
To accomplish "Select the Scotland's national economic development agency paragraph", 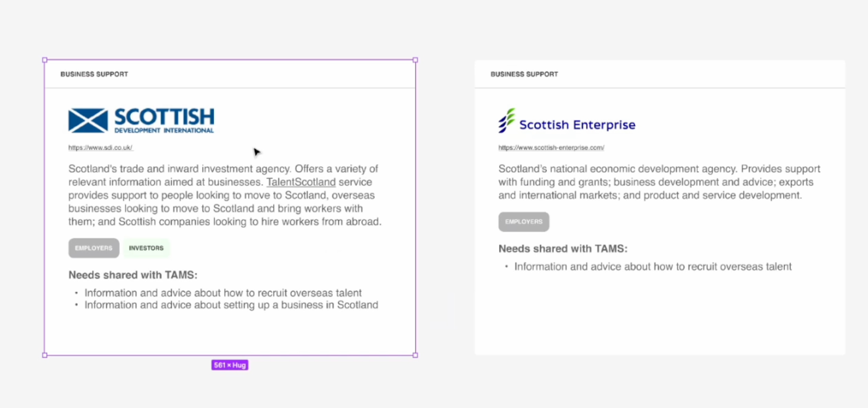I will [659, 182].
